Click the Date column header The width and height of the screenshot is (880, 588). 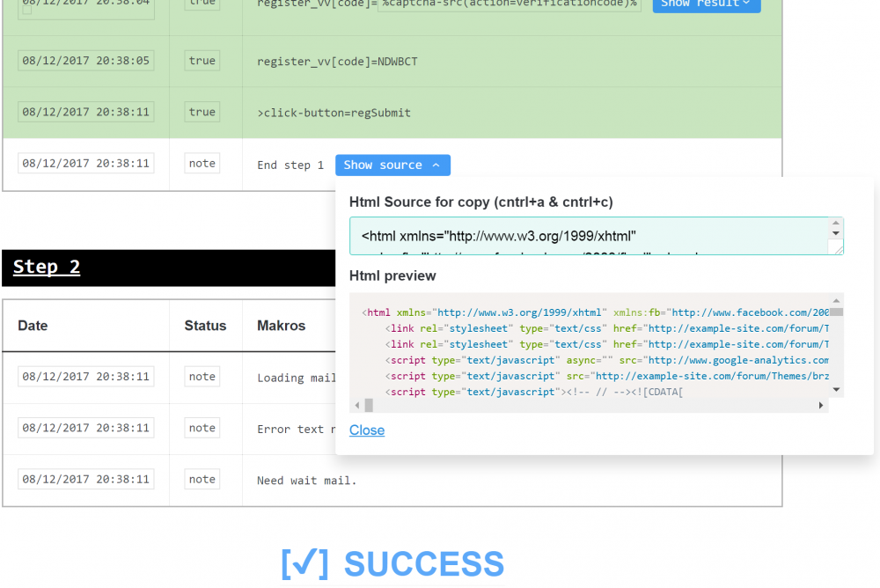click(x=33, y=326)
